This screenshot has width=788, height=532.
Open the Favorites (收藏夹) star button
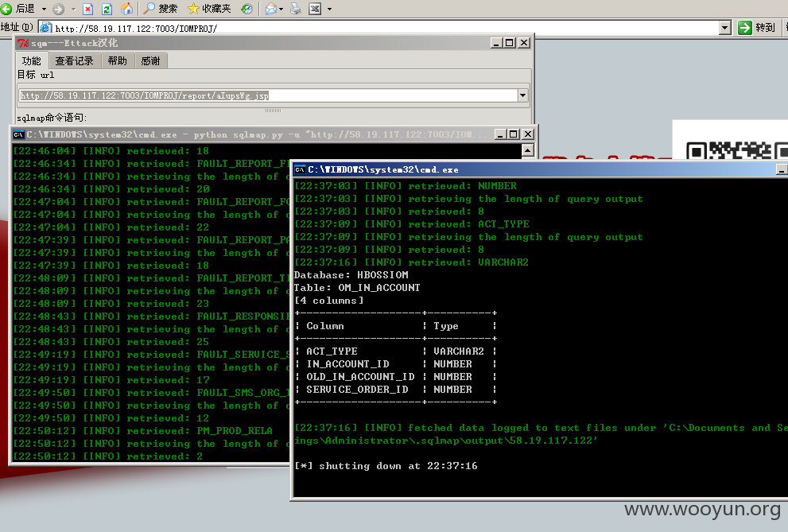point(209,9)
